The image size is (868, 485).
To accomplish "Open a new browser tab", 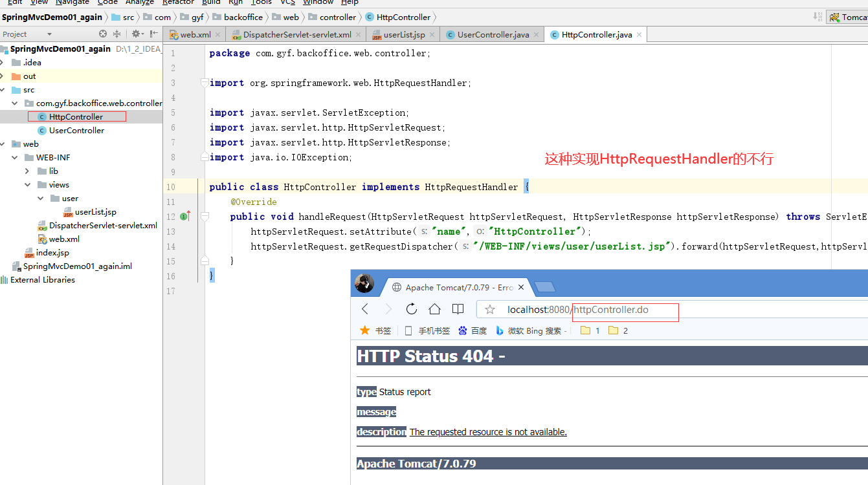I will (545, 287).
